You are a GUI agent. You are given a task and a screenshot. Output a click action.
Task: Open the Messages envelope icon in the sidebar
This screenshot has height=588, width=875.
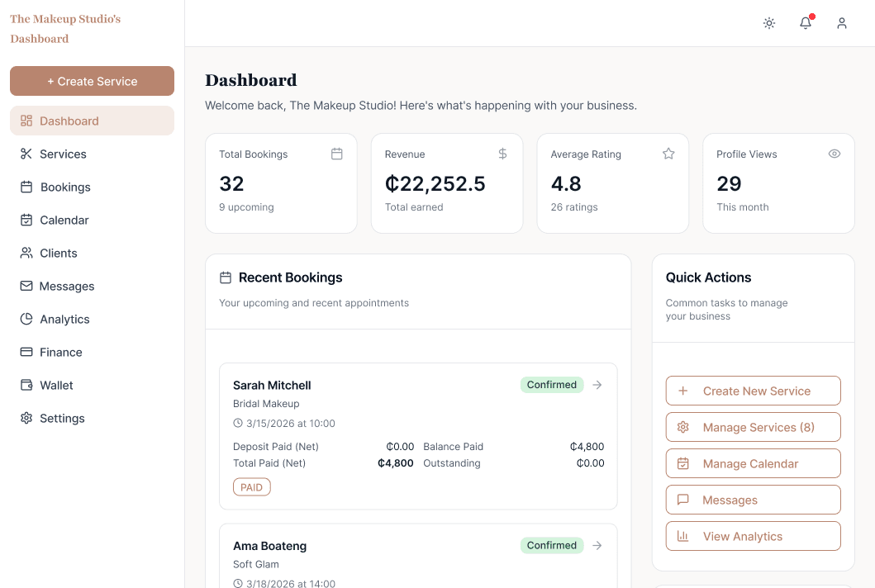coord(26,286)
